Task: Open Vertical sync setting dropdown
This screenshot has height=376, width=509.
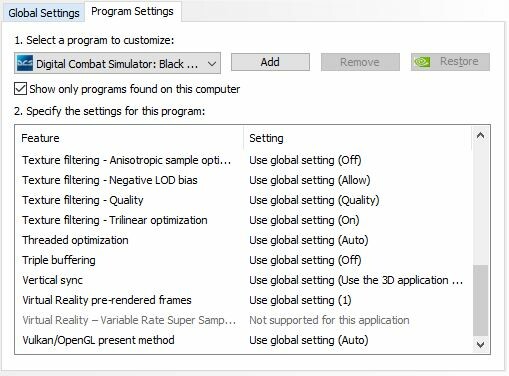Action: [x=356, y=280]
